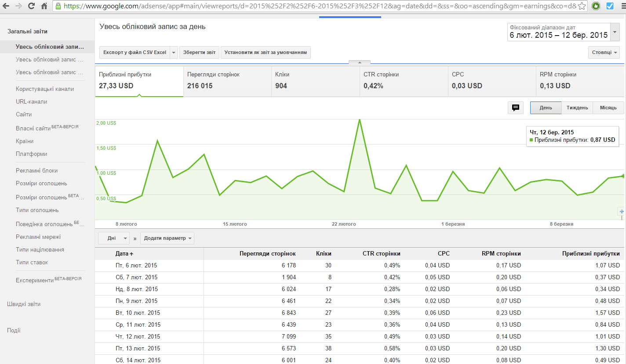Image resolution: width=626 pixels, height=364 pixels.
Task: Click Установити як звіт за умовчанням
Action: click(x=266, y=52)
